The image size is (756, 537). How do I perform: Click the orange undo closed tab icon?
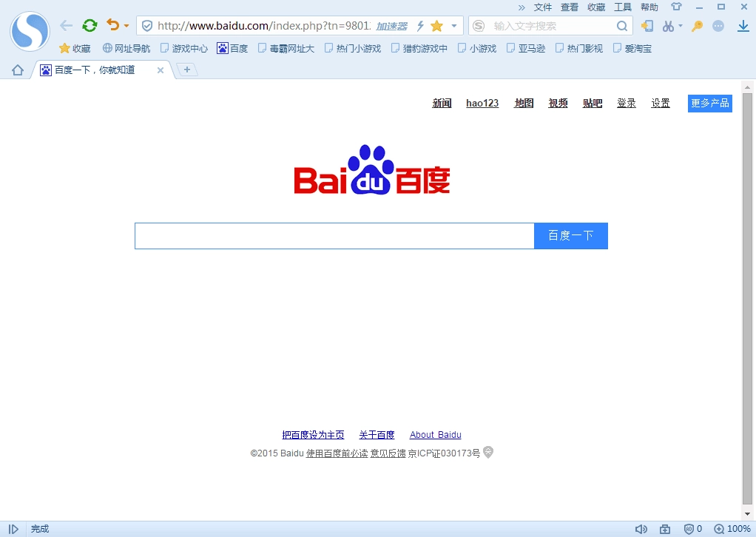point(113,25)
